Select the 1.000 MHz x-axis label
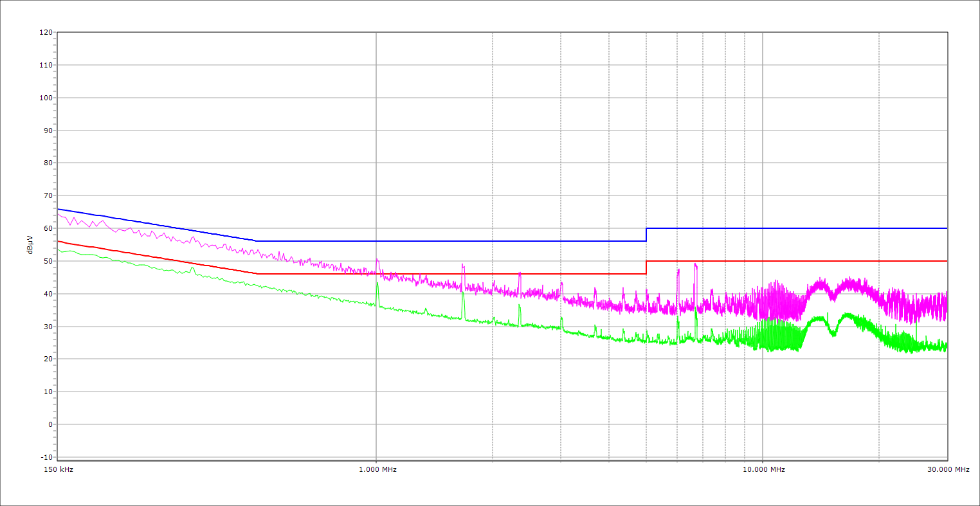 coord(377,469)
